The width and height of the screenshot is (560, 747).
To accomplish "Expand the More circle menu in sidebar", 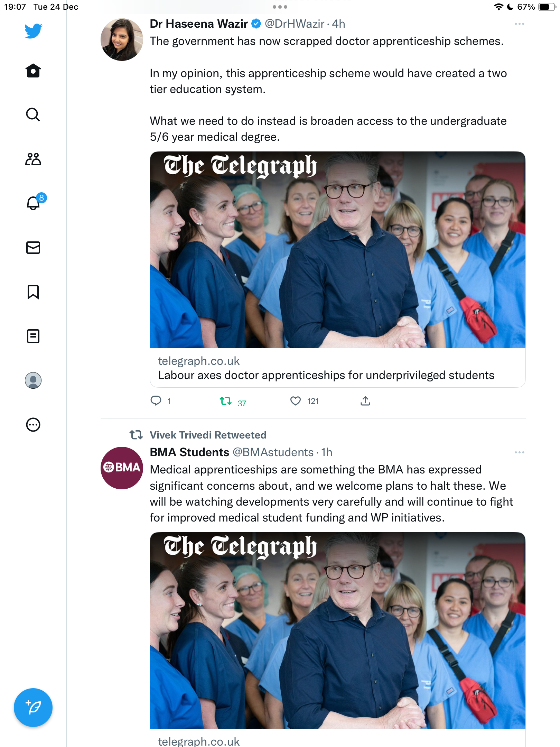I will [33, 425].
